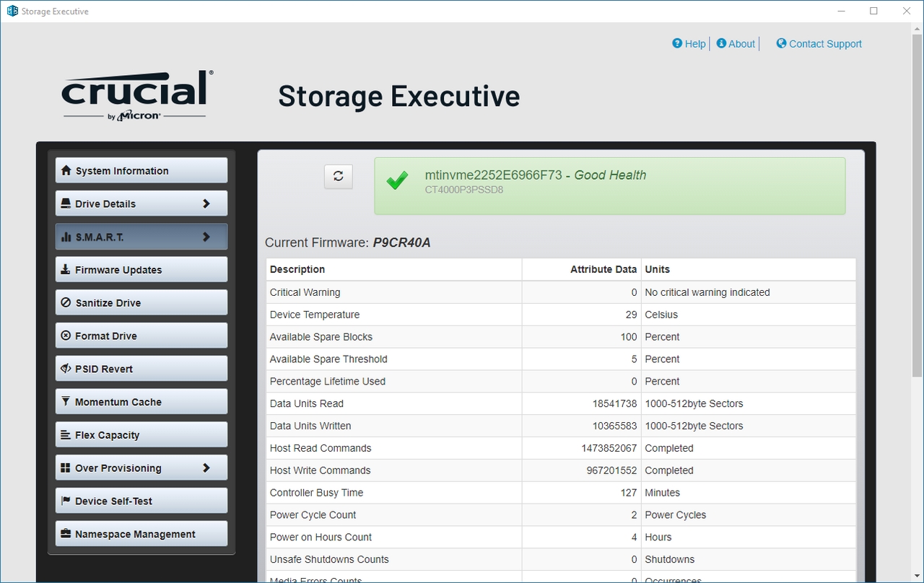Viewport: 924px width, 583px height.
Task: Click Percentage Lifetime Used row
Action: 560,381
